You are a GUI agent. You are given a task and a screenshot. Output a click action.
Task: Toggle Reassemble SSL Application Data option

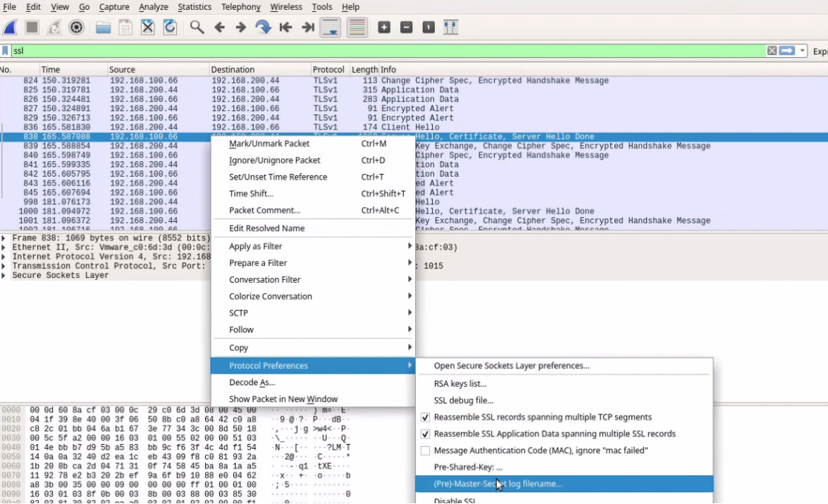(x=425, y=434)
